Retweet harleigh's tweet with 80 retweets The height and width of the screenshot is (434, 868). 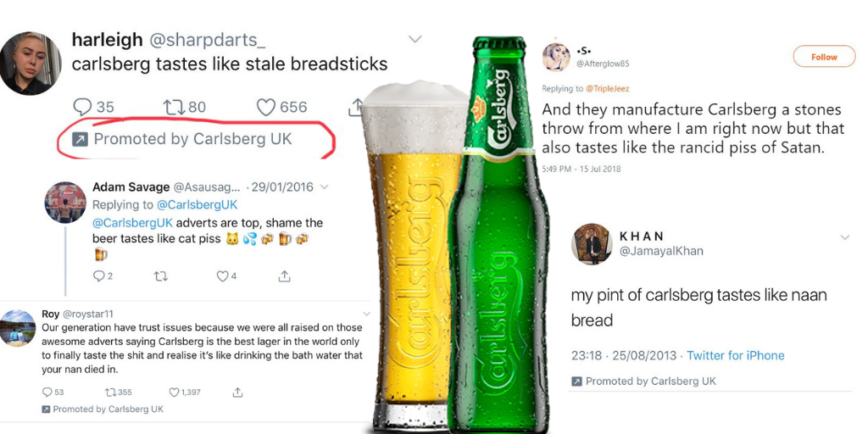tap(173, 108)
